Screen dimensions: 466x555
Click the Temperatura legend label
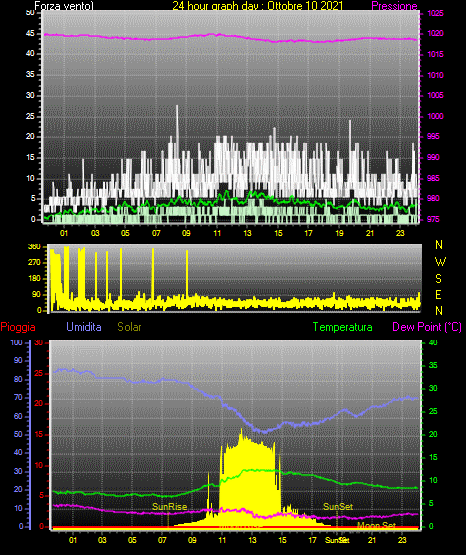343,327
